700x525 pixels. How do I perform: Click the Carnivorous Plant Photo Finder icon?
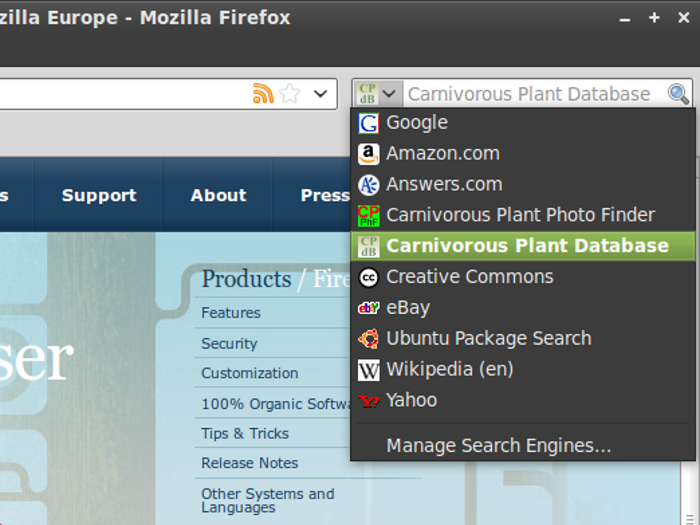click(369, 216)
